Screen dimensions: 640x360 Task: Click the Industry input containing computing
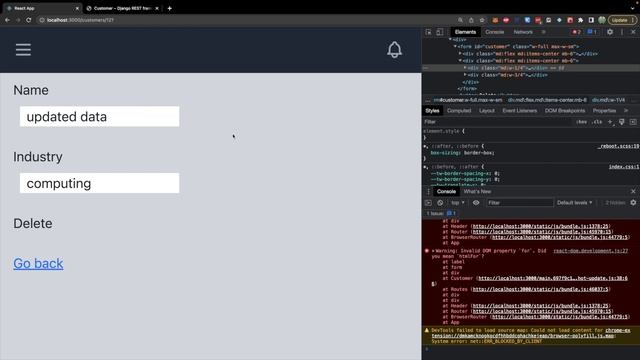click(99, 183)
